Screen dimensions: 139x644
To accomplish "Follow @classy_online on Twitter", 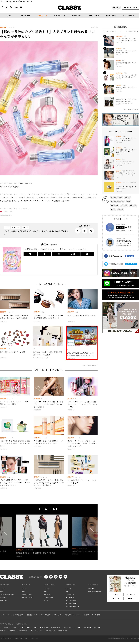I will pos(131,264).
